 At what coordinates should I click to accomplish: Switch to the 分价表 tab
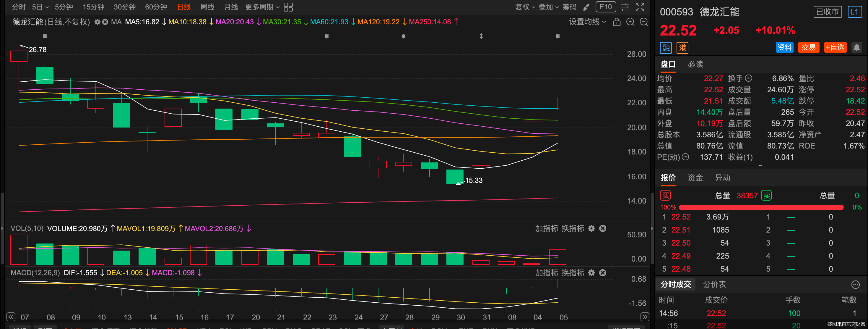(714, 284)
